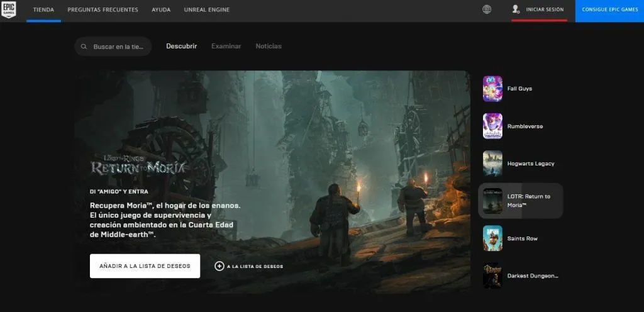Go to the Tienda menu item
Image resolution: width=644 pixels, height=312 pixels.
tap(43, 9)
